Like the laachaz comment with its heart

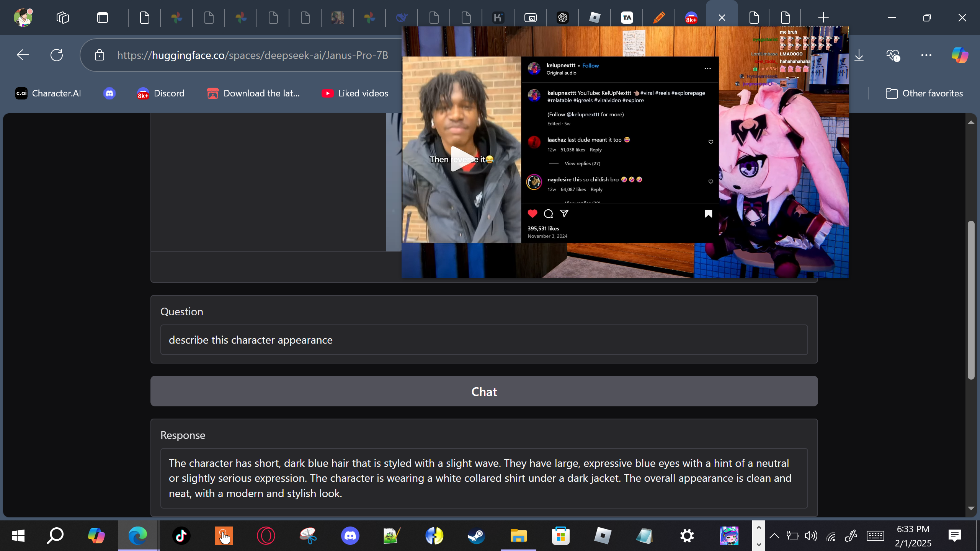pyautogui.click(x=711, y=142)
